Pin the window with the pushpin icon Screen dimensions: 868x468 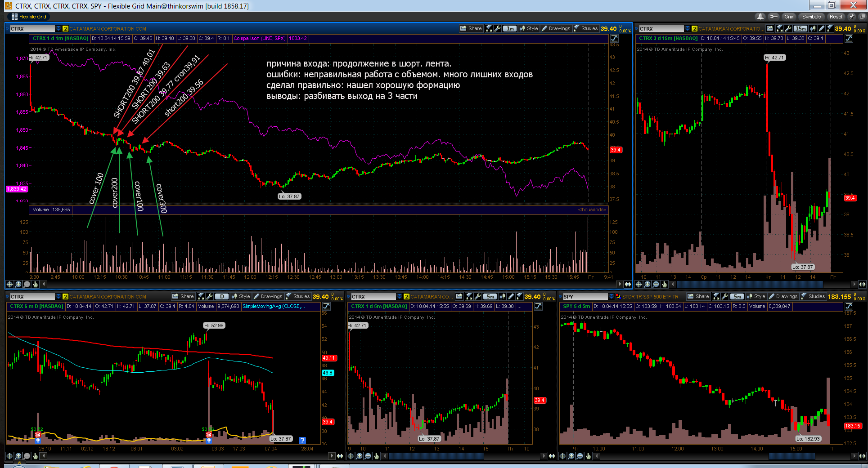coord(851,17)
